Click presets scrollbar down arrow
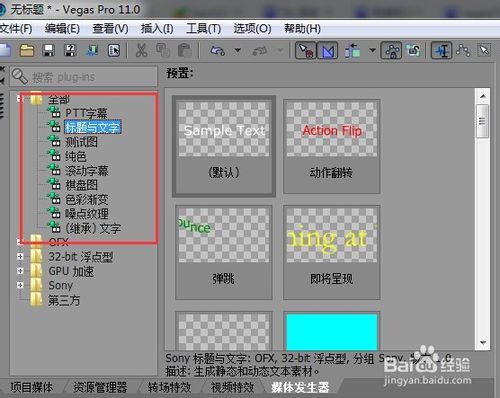 pos(483,342)
